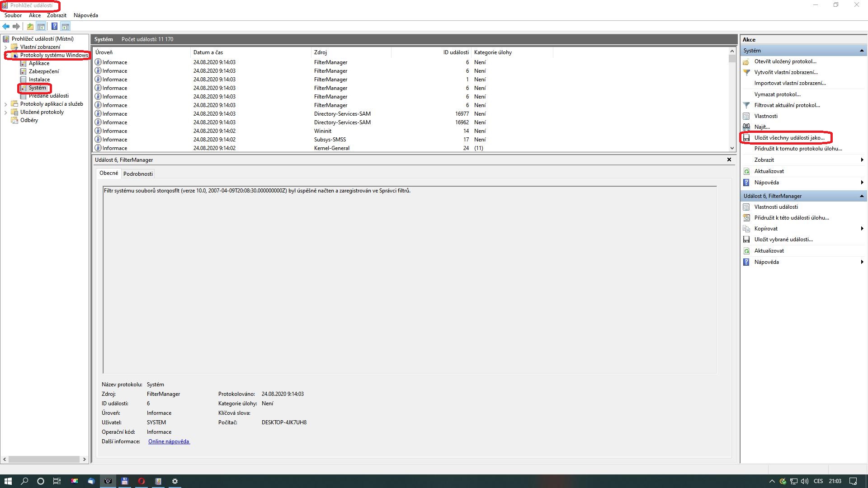This screenshot has width=868, height=488.
Task: Switch to the Podrobnosti tab
Action: click(138, 174)
